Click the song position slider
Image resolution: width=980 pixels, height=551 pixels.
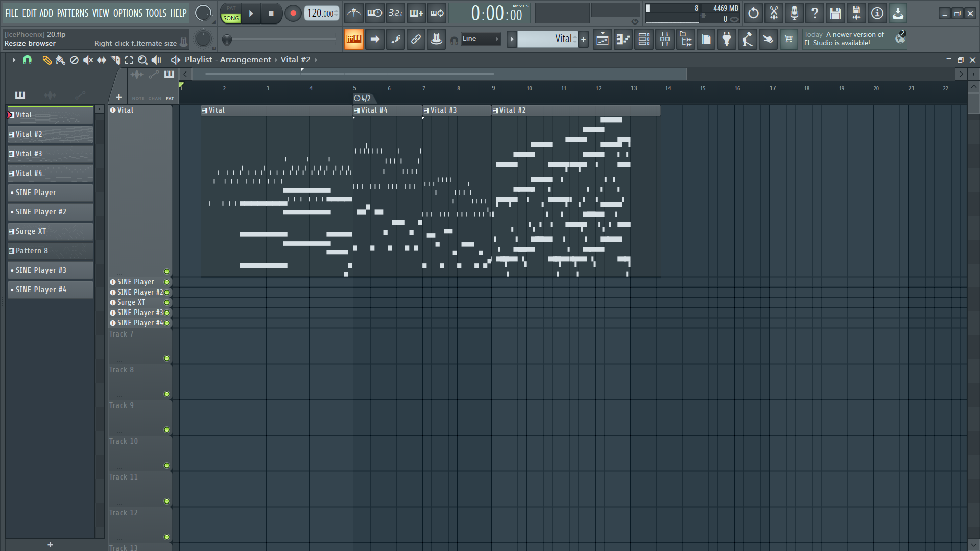279,39
